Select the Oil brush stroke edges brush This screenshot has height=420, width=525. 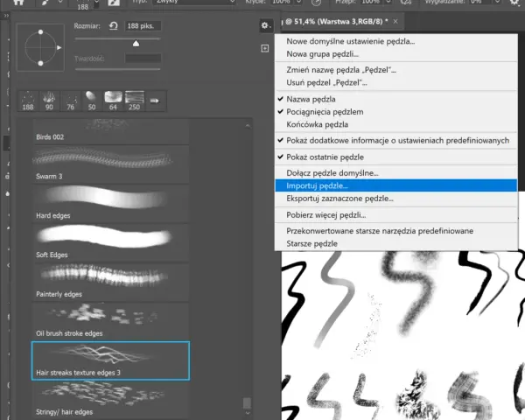click(x=110, y=321)
